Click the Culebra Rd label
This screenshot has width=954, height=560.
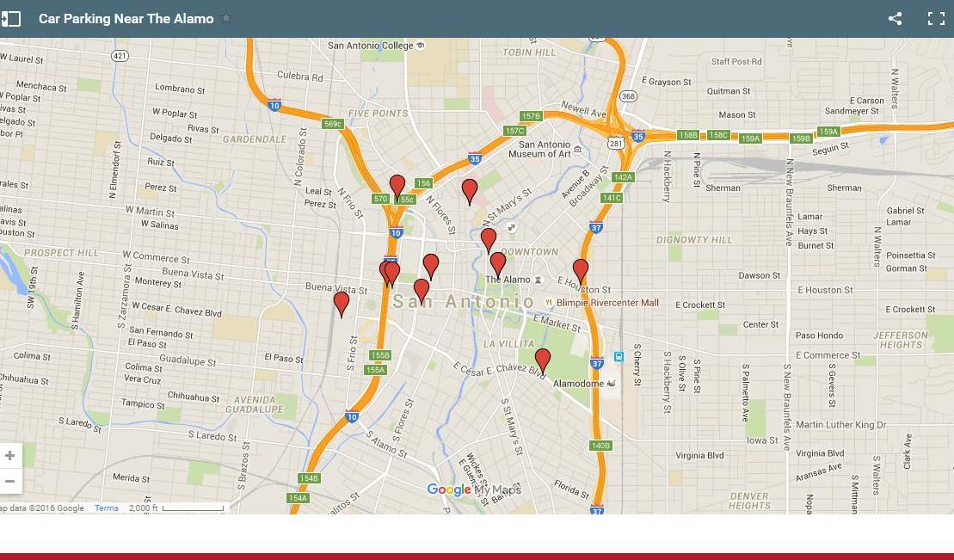300,76
